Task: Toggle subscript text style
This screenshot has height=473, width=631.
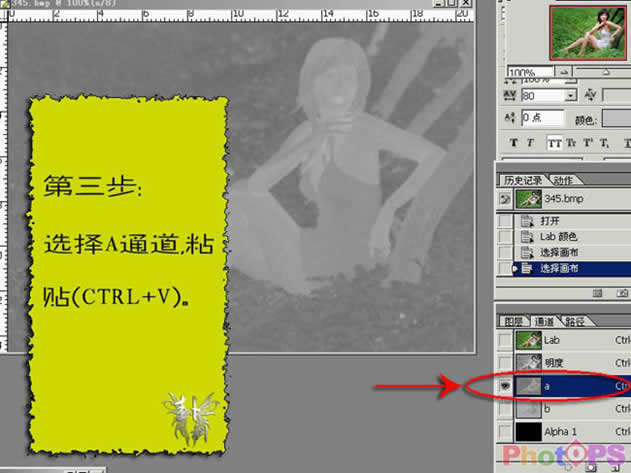Action: (604, 143)
